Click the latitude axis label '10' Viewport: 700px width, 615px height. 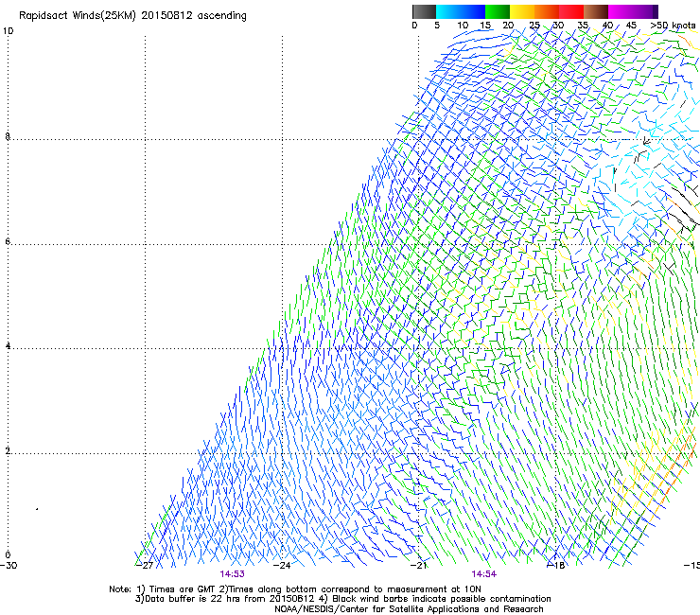pos(8,31)
